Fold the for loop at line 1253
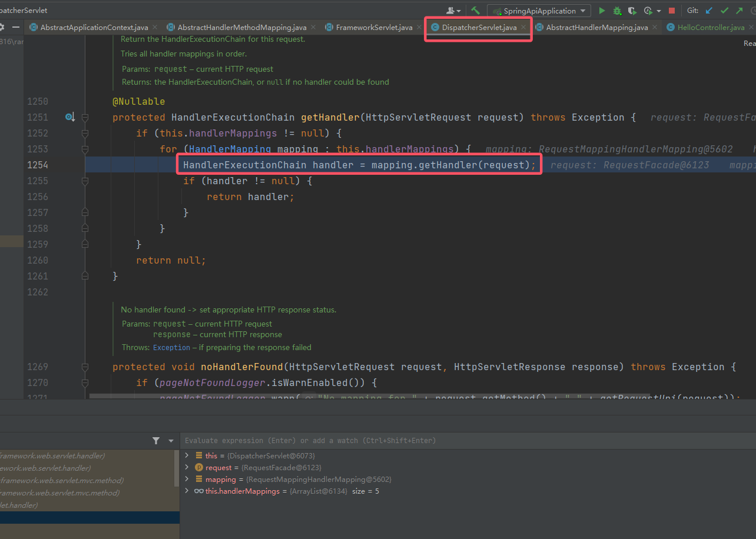Screen dimensions: 756x539 [x=85, y=149]
